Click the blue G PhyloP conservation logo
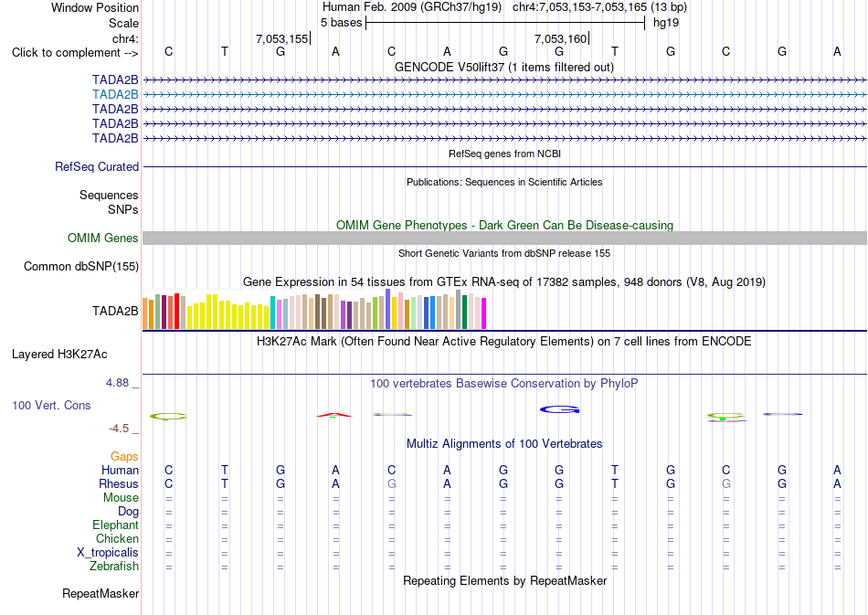The height and width of the screenshot is (615, 868). 560,409
